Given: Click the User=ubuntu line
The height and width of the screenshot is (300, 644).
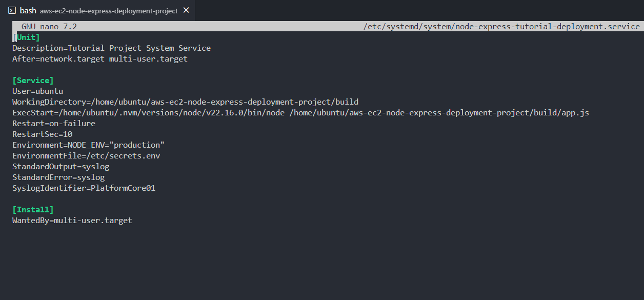Looking at the screenshot, I should (37, 91).
